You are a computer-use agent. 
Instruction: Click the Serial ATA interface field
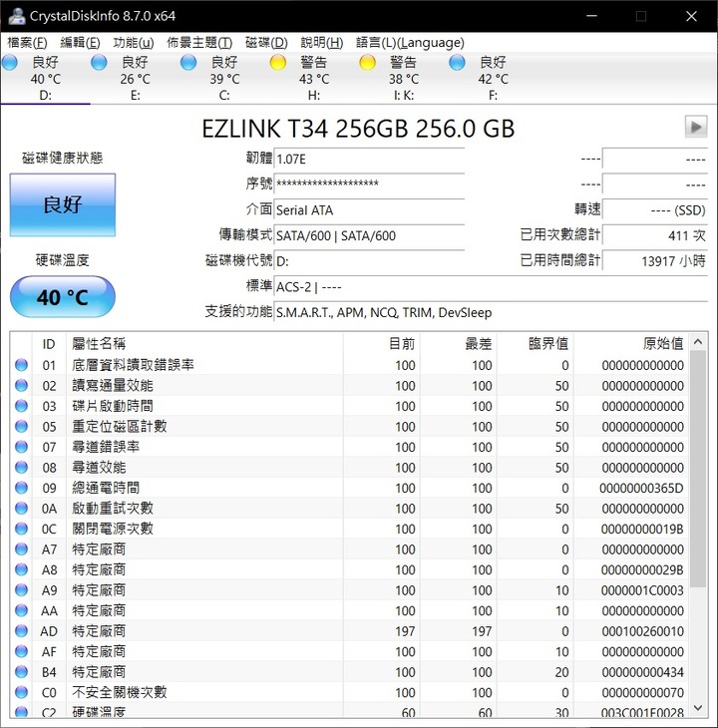(369, 210)
